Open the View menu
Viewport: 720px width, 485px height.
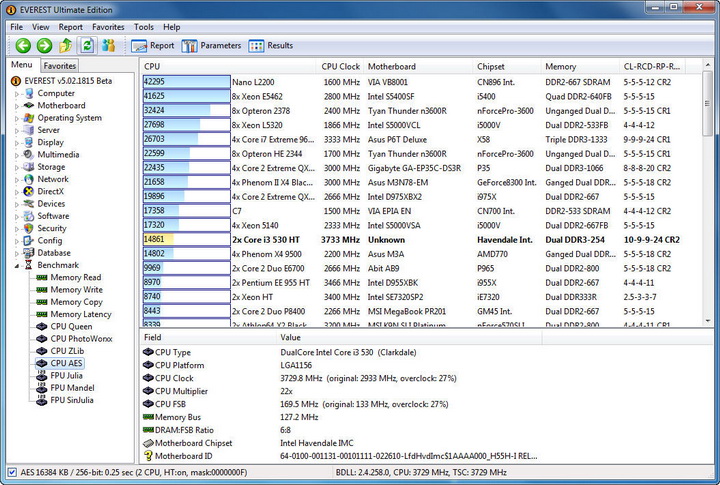[40, 27]
